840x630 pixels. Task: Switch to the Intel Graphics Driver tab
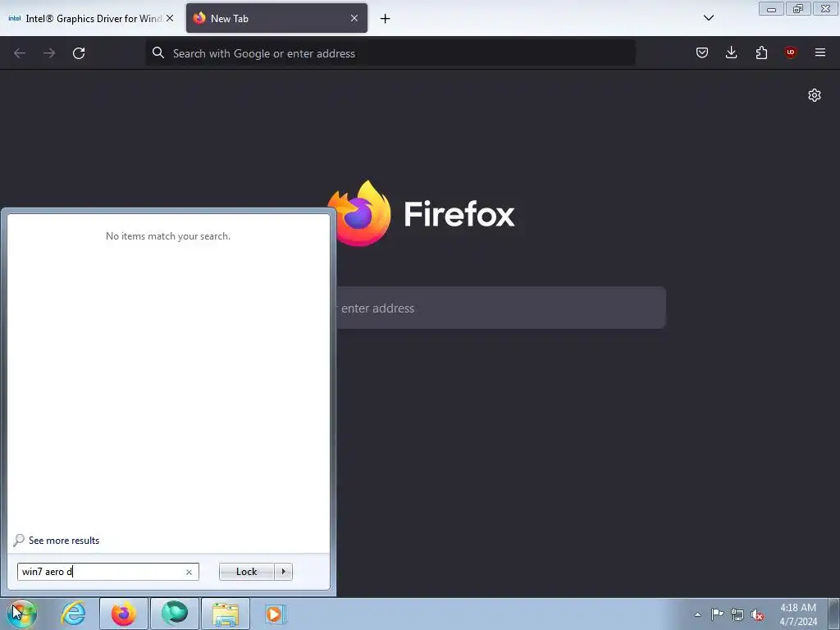click(91, 18)
